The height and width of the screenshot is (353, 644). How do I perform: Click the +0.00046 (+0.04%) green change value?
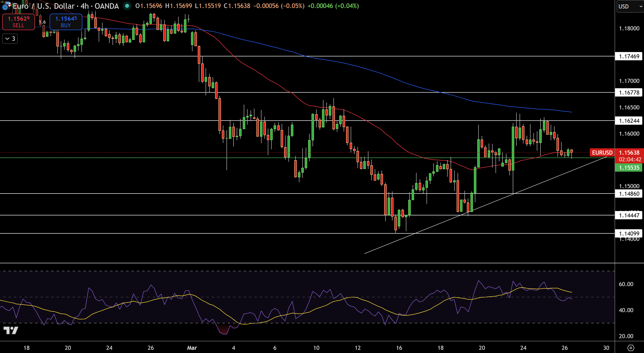coord(333,6)
